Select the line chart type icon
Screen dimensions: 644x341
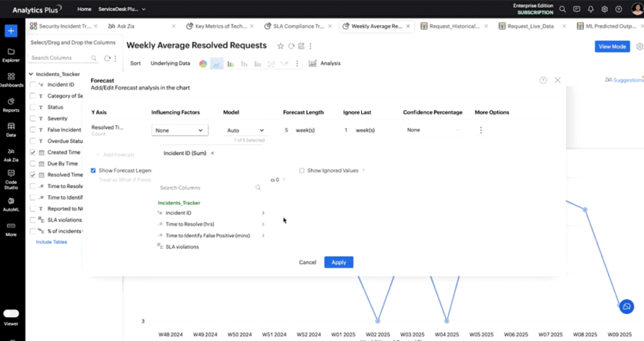217,64
